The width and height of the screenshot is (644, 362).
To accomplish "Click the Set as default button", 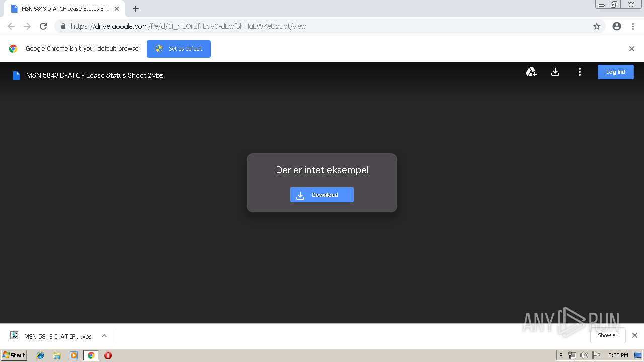I will (179, 49).
